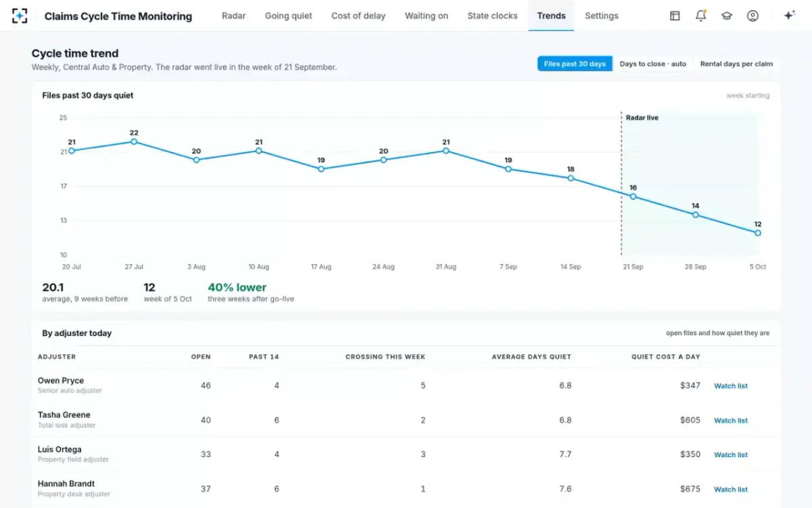
Task: Click the $350 quiet cost value
Action: [x=690, y=454]
